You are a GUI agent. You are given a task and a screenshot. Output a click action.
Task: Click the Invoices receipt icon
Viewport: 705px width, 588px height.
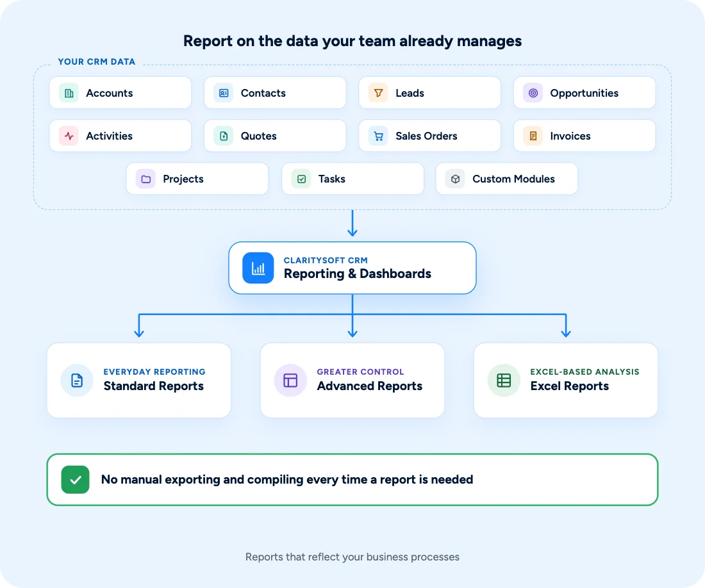(x=533, y=136)
